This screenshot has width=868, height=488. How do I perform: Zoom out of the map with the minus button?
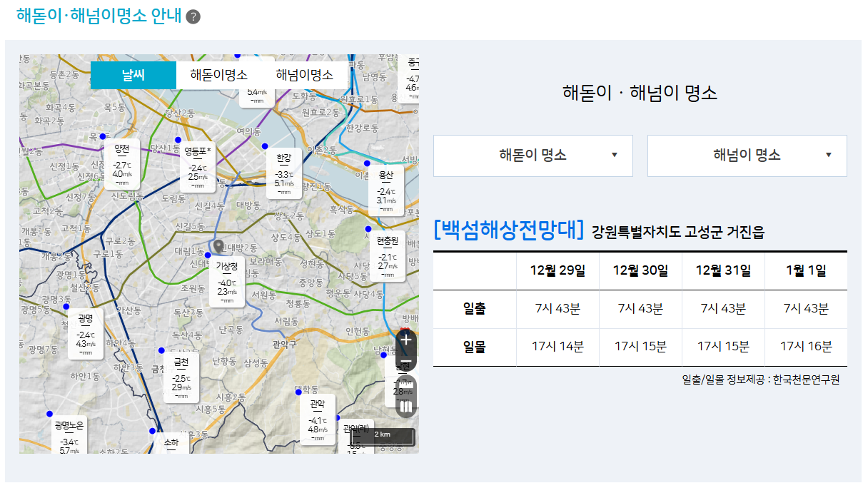pyautogui.click(x=406, y=361)
